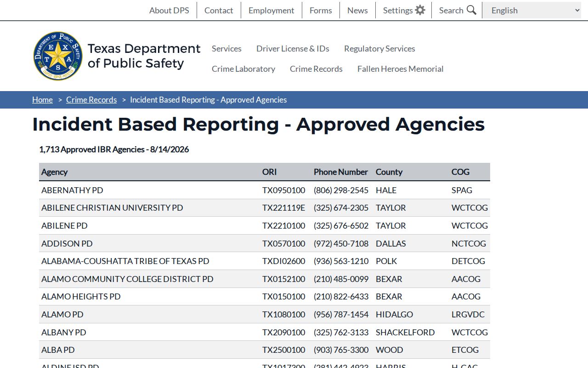Click the Phone Number column header
The width and height of the screenshot is (588, 368).
tap(341, 172)
